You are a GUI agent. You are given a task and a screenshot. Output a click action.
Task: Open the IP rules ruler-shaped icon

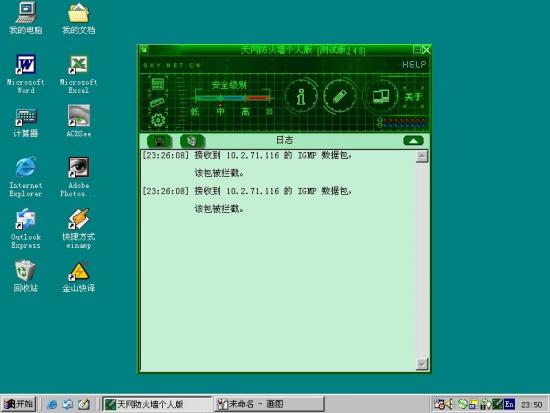point(157,102)
